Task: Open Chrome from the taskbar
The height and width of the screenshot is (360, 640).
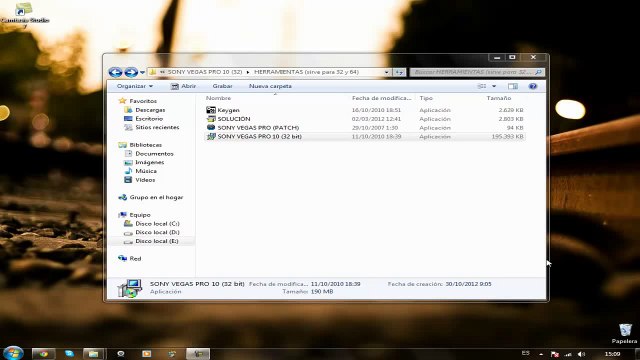Action: (43, 353)
